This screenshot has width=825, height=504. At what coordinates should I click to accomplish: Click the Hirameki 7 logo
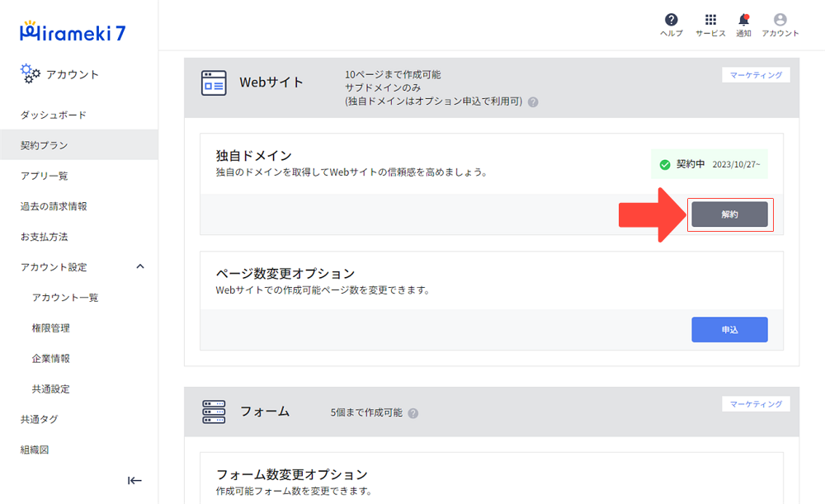(73, 31)
